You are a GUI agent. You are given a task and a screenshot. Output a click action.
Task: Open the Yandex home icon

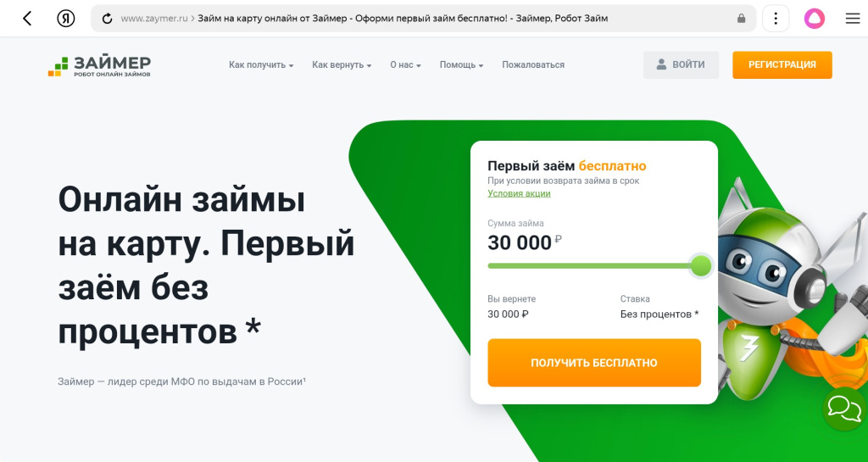65,19
